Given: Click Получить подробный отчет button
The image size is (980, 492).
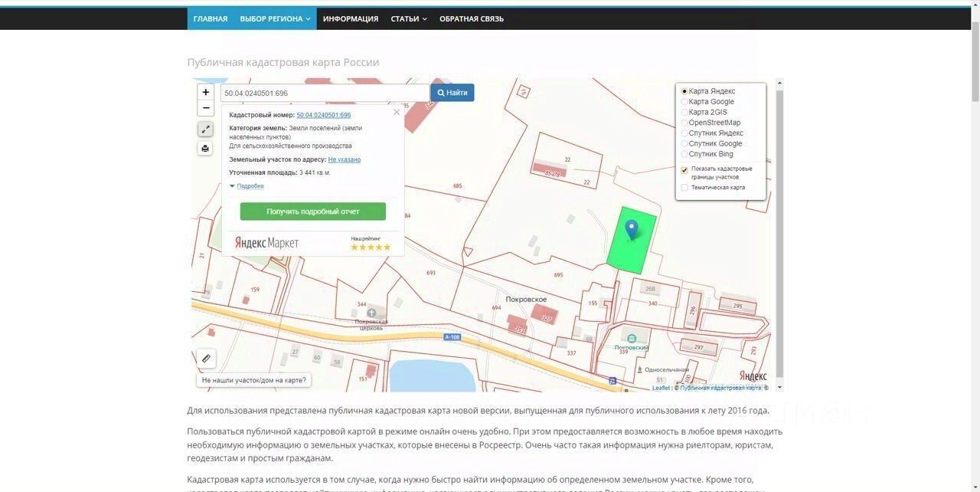Looking at the screenshot, I should point(313,212).
